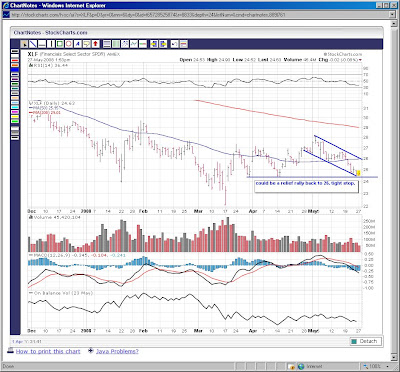
Task: Pick the magenta color swatch
Action: click(x=15, y=112)
